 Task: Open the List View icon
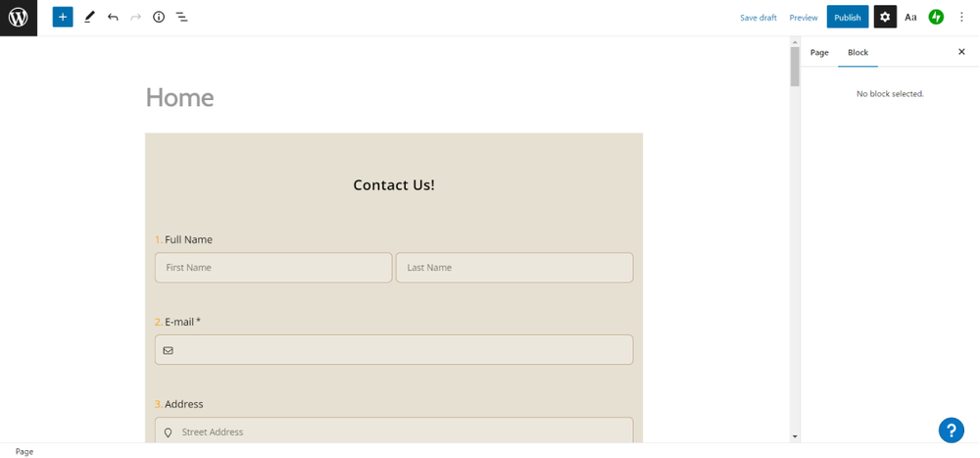tap(182, 18)
